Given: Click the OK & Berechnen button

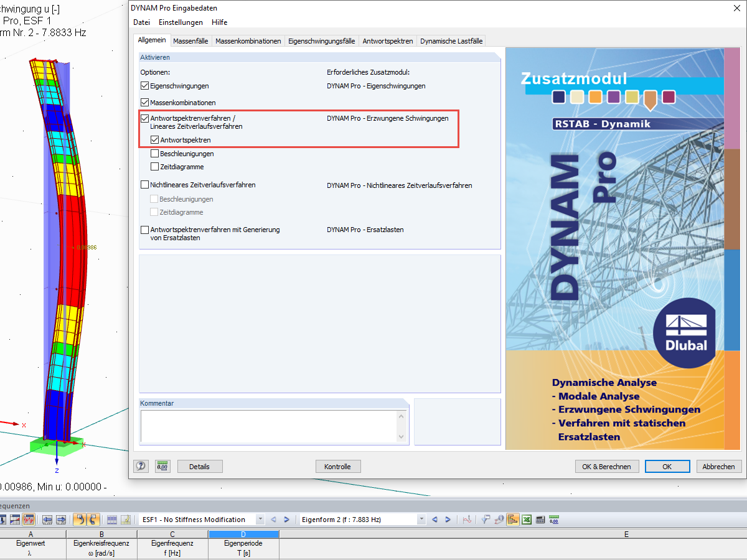Looking at the screenshot, I should 606,466.
